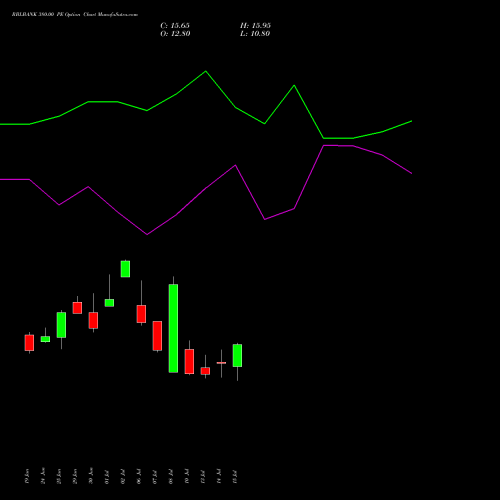Select the tallest green candlestick in the chart
Viewport: 500px width, 500px height.
coord(173,328)
